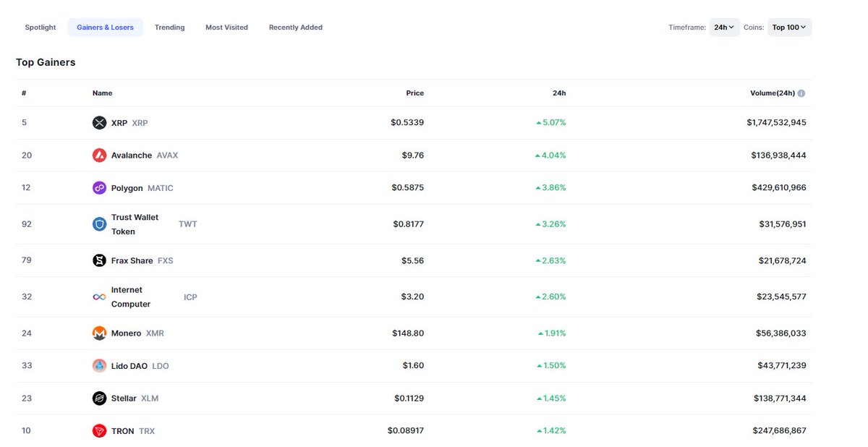Sort by the Name column header
Viewport: 868px width, 447px height.
point(102,93)
